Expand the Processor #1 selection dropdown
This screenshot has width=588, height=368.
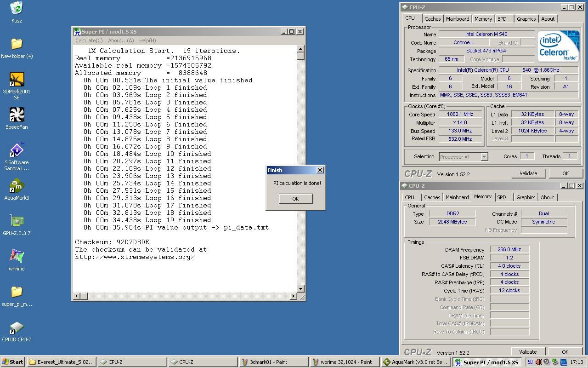click(484, 157)
